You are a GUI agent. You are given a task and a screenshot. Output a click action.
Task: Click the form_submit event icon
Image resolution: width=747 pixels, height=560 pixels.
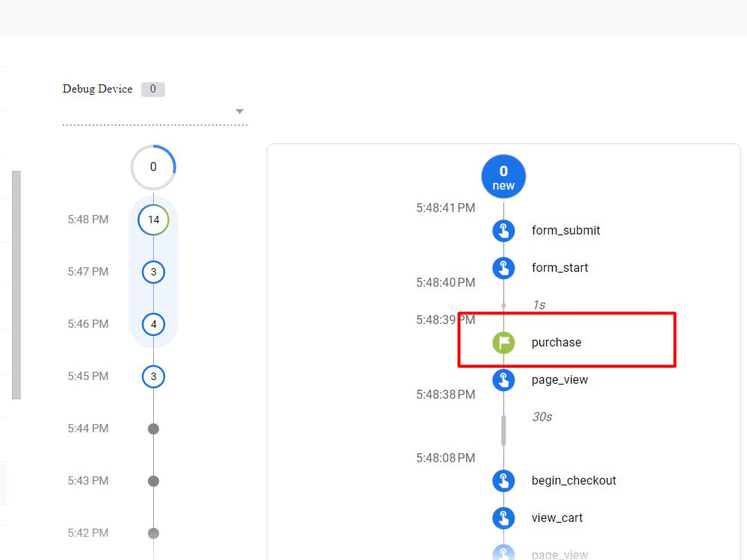tap(503, 231)
